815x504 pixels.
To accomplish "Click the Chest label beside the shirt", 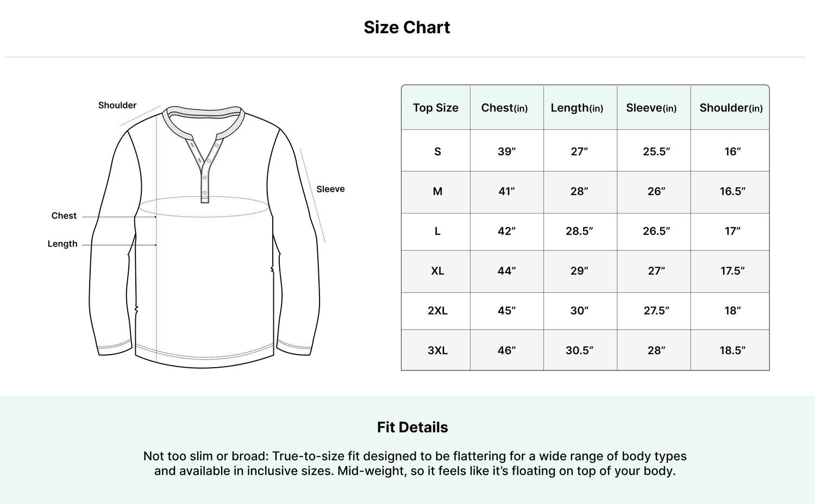I will tap(64, 216).
